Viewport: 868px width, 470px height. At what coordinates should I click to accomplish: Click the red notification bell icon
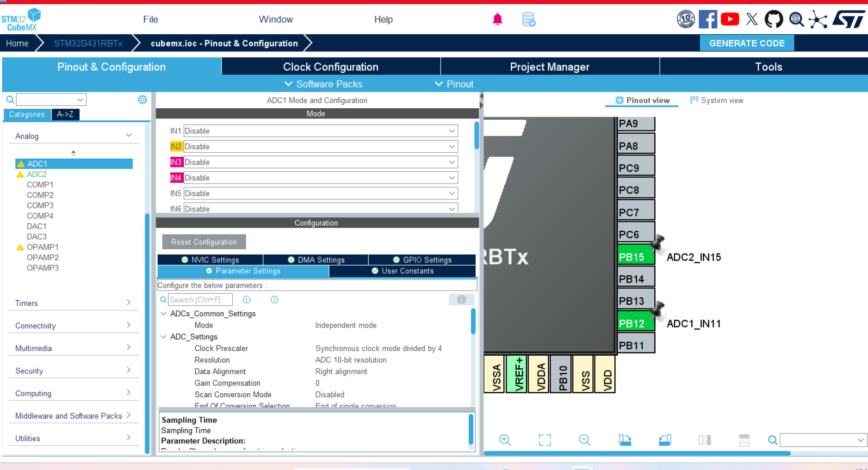[497, 19]
